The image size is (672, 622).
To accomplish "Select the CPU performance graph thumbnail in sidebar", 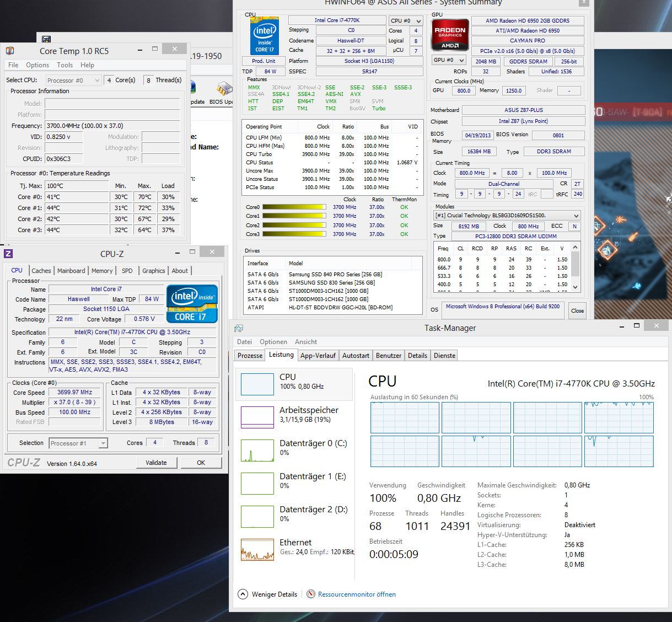I will tap(257, 384).
